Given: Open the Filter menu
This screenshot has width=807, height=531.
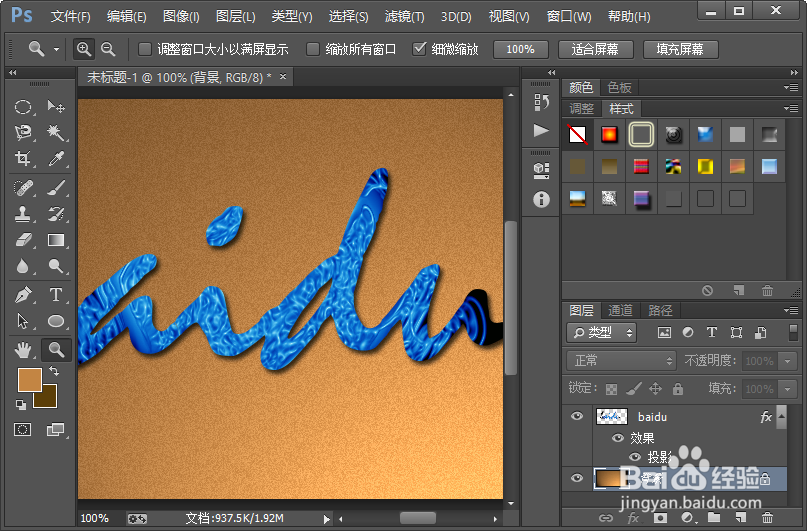Looking at the screenshot, I should [405, 17].
